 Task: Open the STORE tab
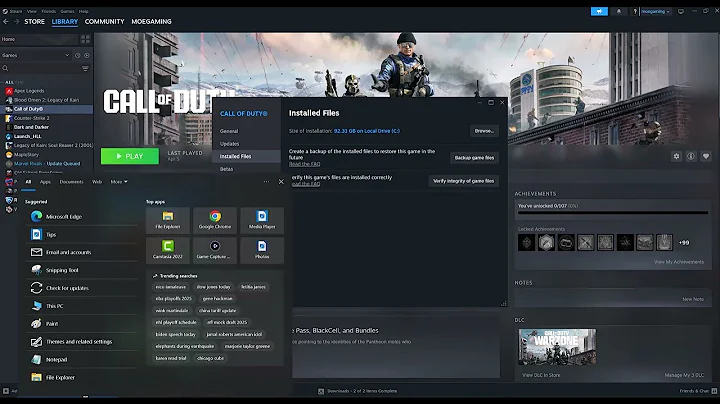34,22
